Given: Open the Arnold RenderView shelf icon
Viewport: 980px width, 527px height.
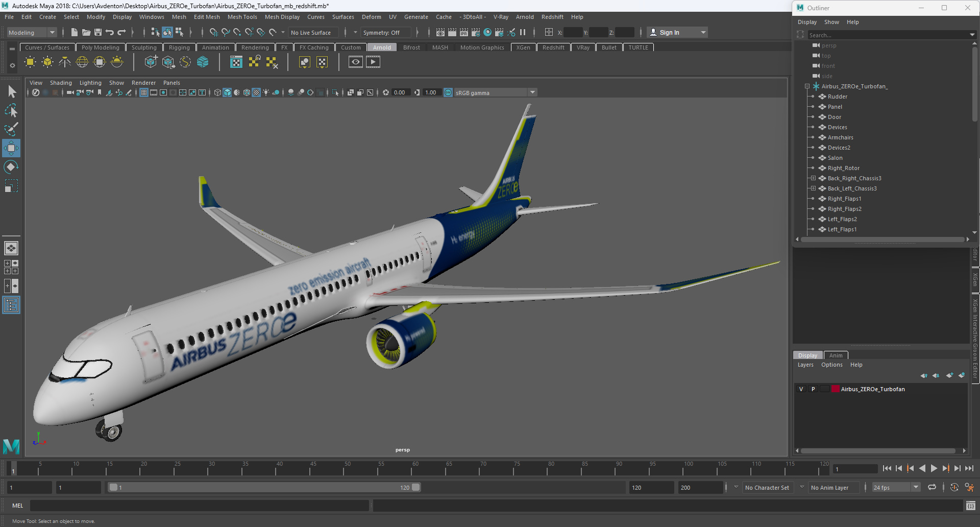Looking at the screenshot, I should pos(356,62).
